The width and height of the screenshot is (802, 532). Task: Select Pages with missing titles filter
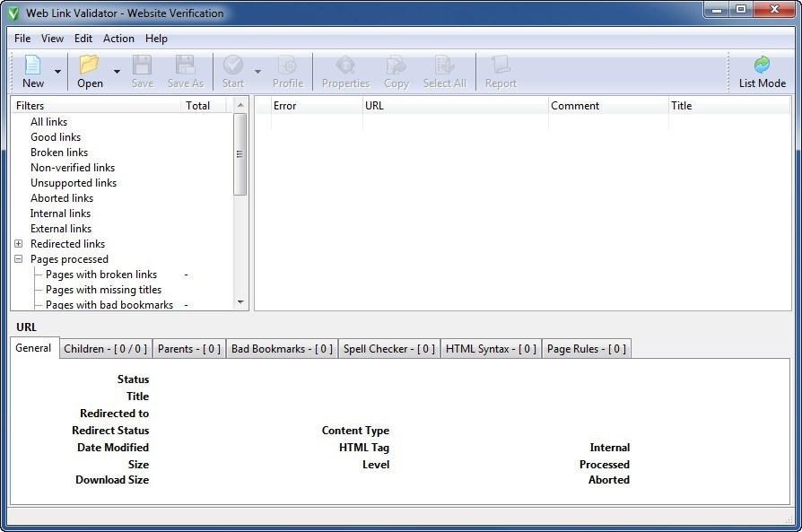pos(103,290)
